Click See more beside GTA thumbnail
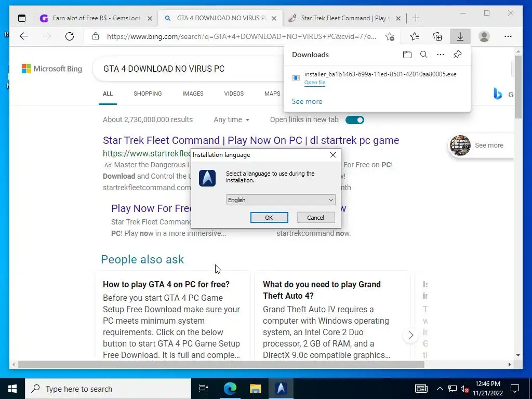The width and height of the screenshot is (532, 399). coord(489,145)
